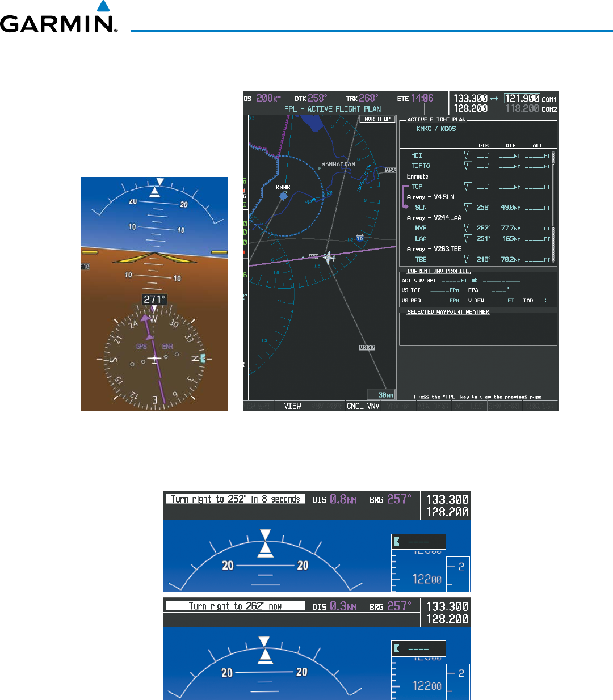Select the CNCL VNV softkey
Screen dimensions: 613x700
tap(363, 406)
